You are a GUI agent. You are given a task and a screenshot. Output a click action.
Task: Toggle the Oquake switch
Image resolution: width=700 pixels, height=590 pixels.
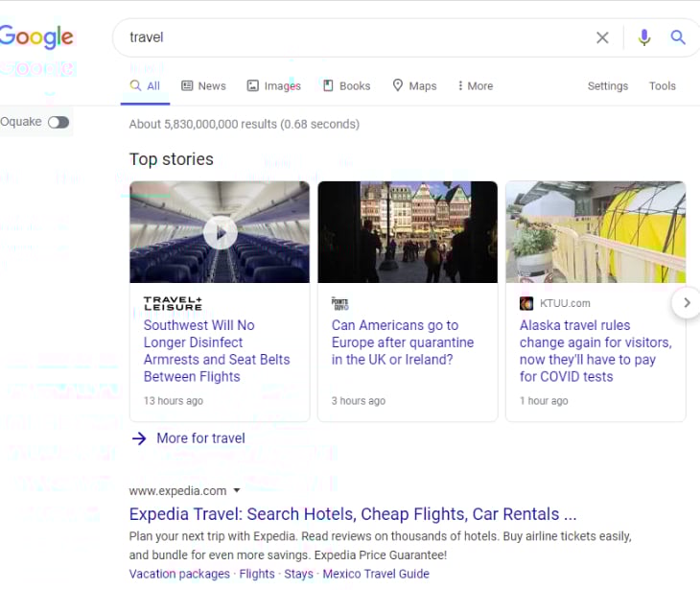point(58,122)
